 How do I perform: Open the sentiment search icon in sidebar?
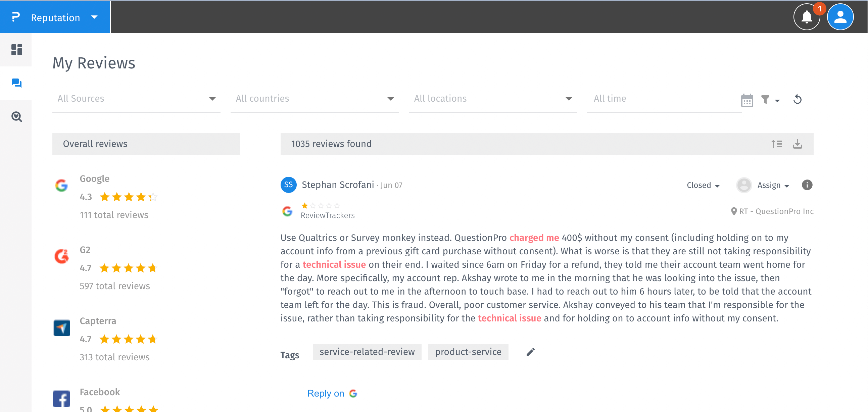[16, 116]
